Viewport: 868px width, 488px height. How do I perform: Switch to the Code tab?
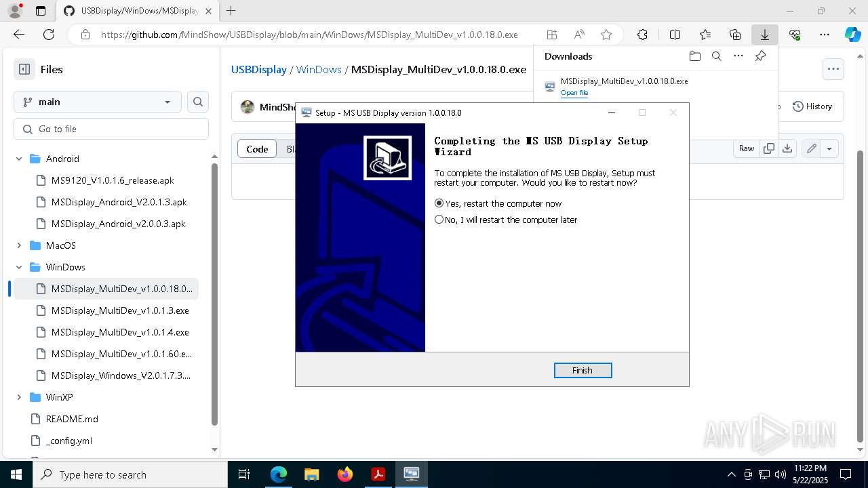pos(257,149)
